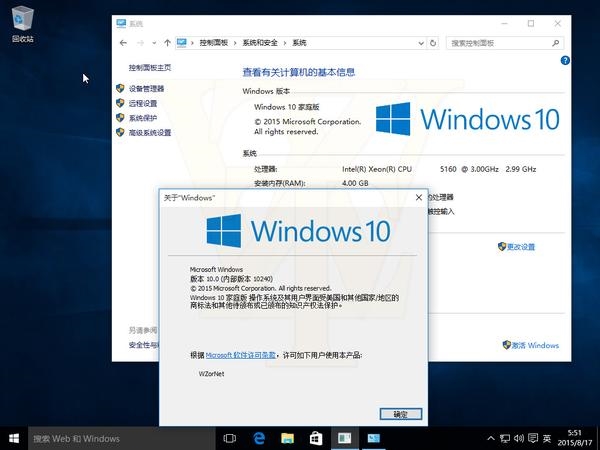Click 更改设置 link in System window
Screen dimensions: 600x450
point(520,247)
